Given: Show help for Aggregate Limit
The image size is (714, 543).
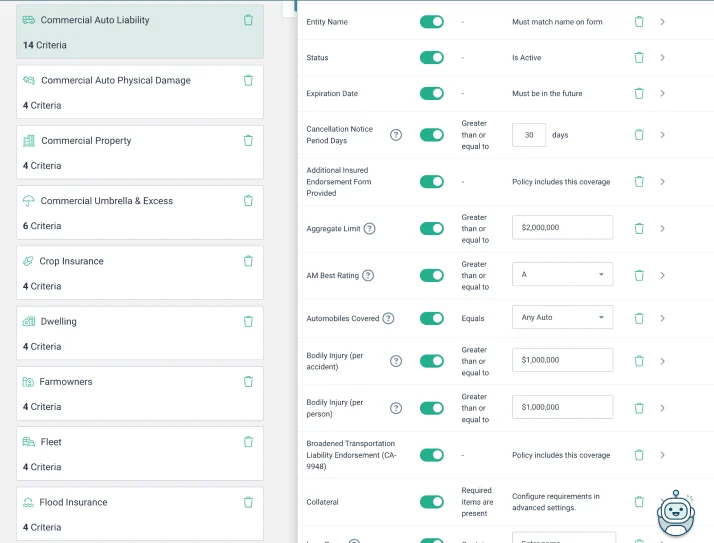Looking at the screenshot, I should [x=370, y=229].
